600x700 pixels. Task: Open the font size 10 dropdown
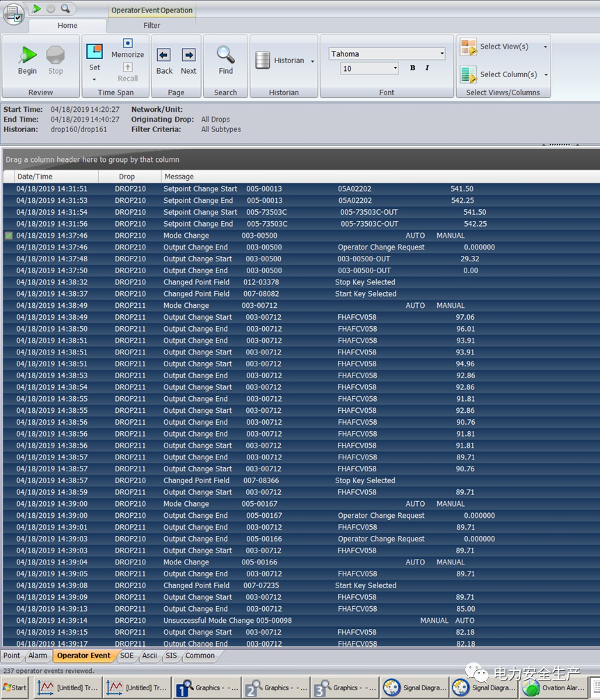click(395, 68)
